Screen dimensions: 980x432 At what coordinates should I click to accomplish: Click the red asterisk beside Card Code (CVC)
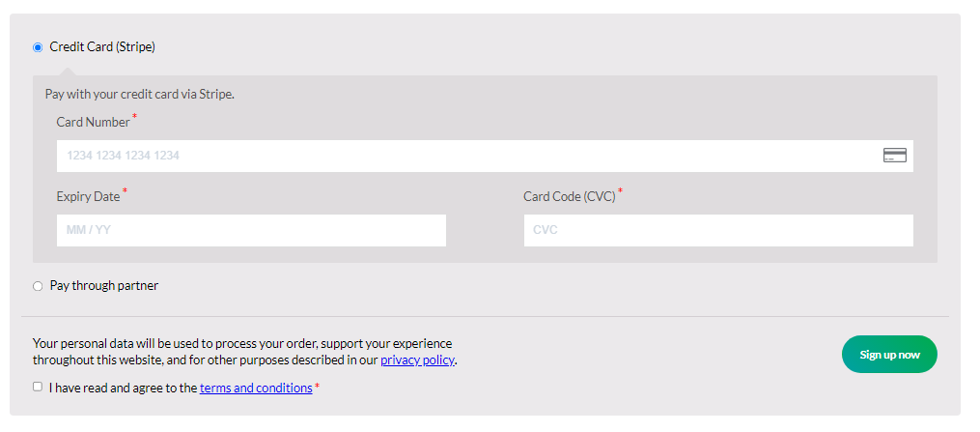coord(621,190)
